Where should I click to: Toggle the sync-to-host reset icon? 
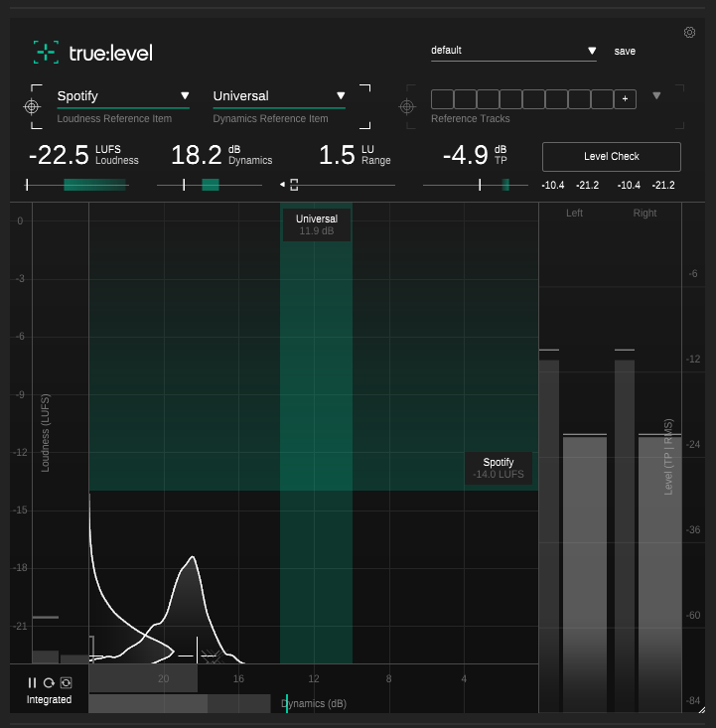click(x=66, y=682)
